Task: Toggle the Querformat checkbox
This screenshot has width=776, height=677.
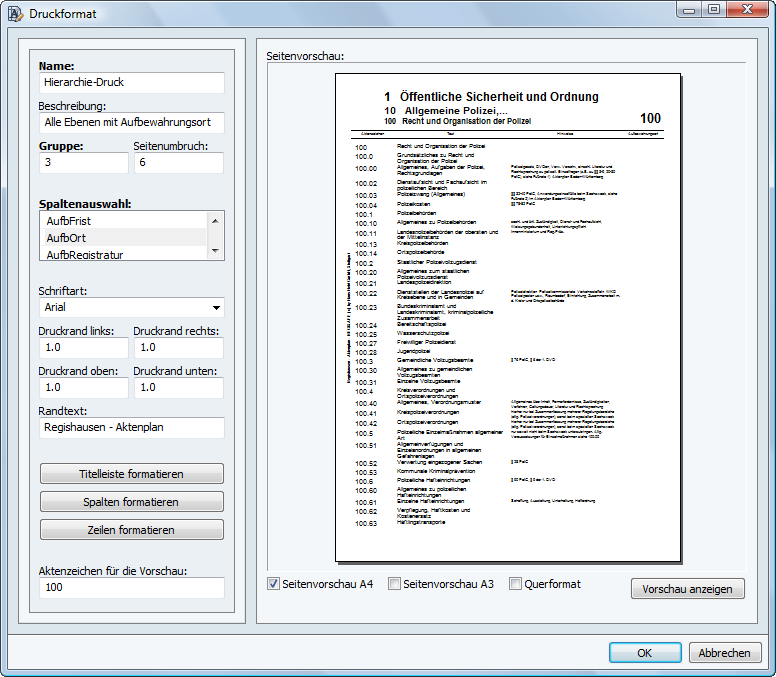Action: click(x=516, y=584)
